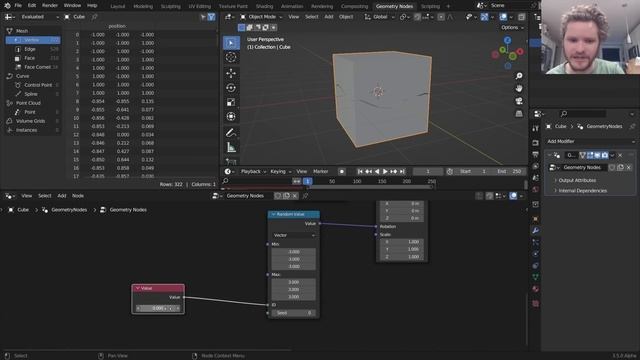The height and width of the screenshot is (360, 640).
Task: Select the Annotate tool in viewport toolbar
Action: [x=231, y=133]
